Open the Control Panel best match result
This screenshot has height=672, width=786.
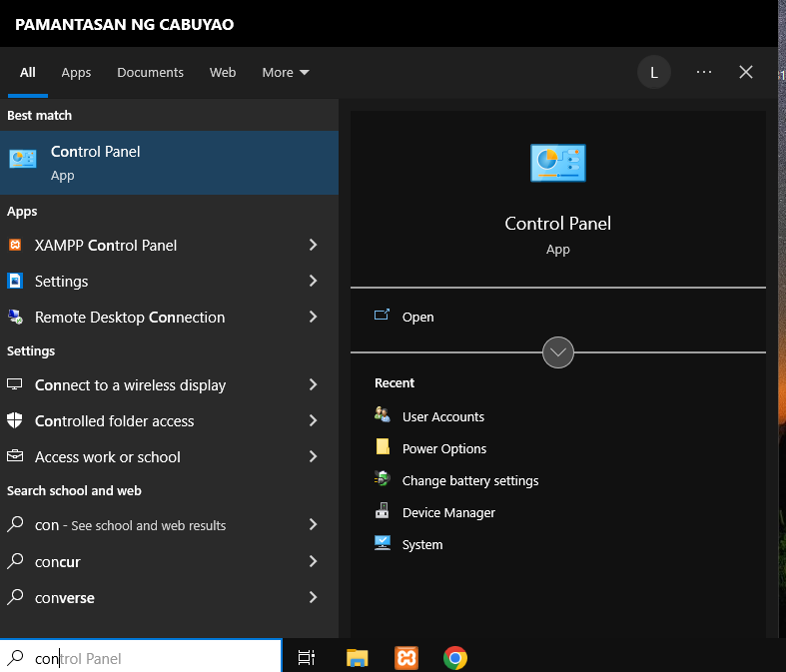(x=169, y=163)
